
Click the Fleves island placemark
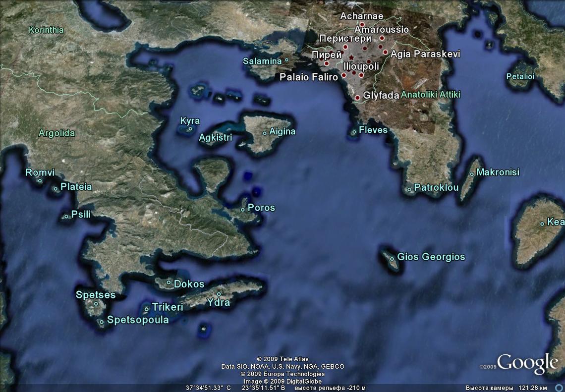click(x=354, y=132)
